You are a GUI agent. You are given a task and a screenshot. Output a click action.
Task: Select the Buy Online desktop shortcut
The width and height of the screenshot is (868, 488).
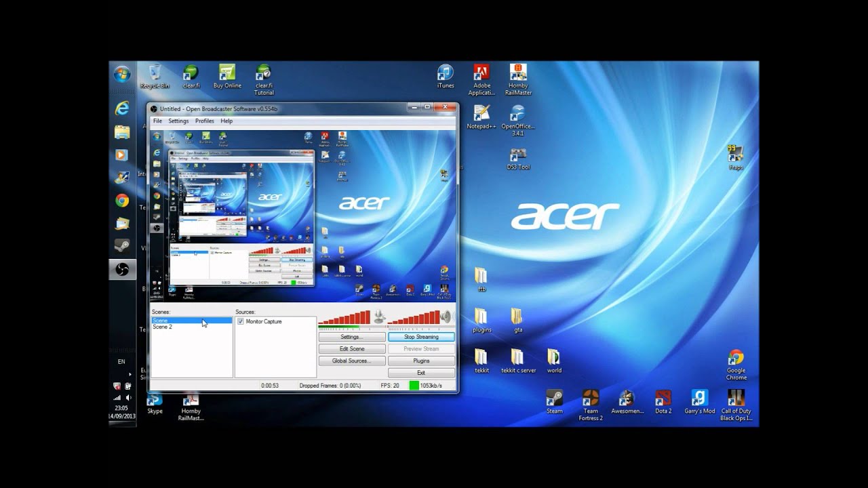pyautogui.click(x=227, y=77)
